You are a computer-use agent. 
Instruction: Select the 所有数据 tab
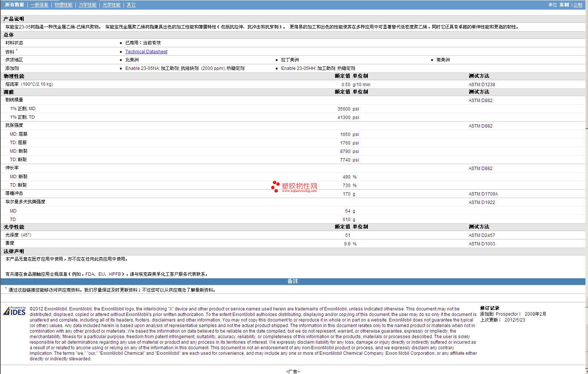[x=14, y=5]
